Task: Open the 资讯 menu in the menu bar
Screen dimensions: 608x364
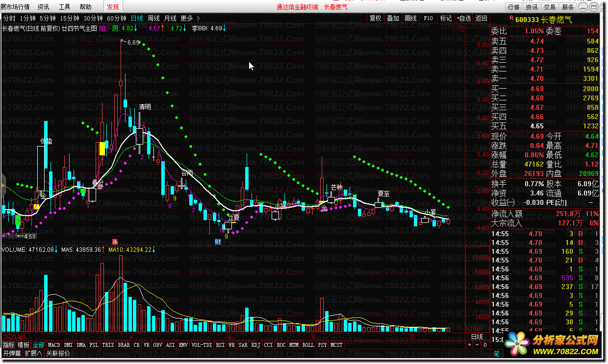Action: coord(43,7)
